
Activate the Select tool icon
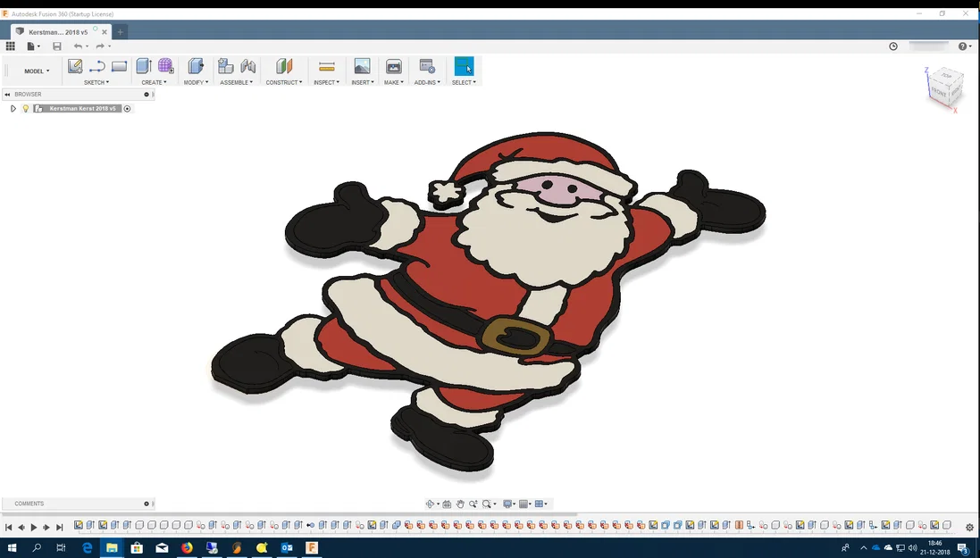464,66
